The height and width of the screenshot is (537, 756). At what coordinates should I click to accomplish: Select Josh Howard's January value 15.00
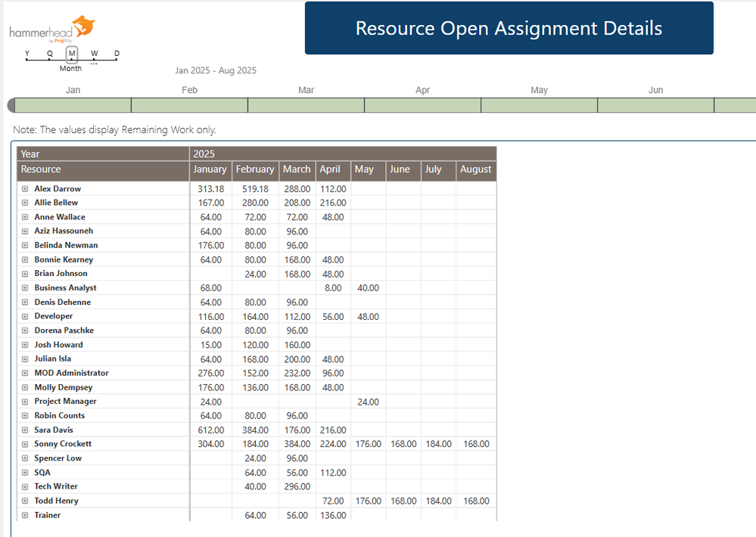tap(211, 345)
